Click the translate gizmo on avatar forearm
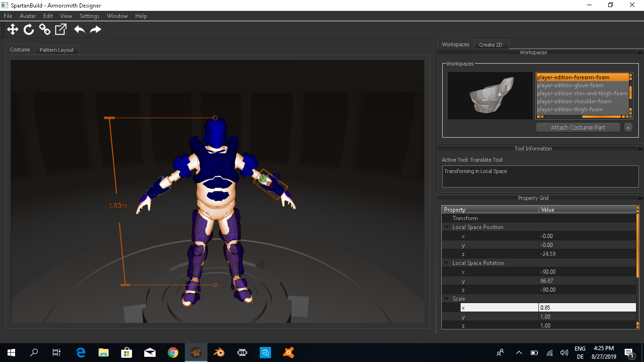 (x=264, y=179)
